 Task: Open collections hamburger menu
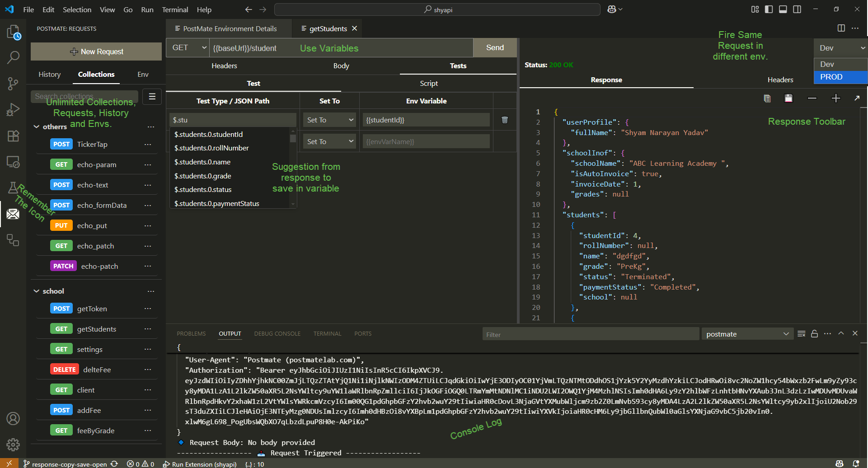click(152, 96)
